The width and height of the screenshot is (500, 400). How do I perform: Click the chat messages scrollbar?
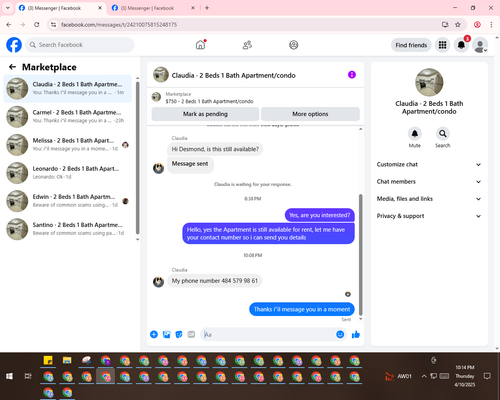(x=360, y=254)
